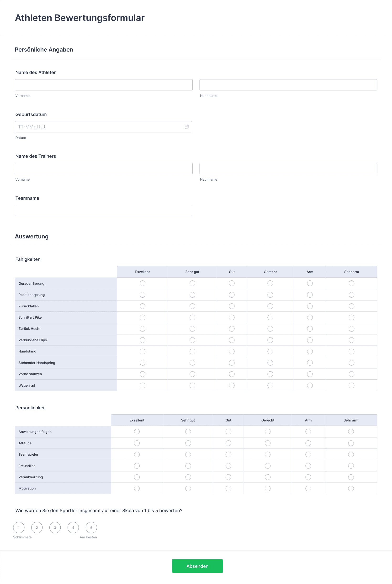This screenshot has width=392, height=584.
Task: Mark Teamspieler as Sehr gut
Action: click(x=188, y=454)
